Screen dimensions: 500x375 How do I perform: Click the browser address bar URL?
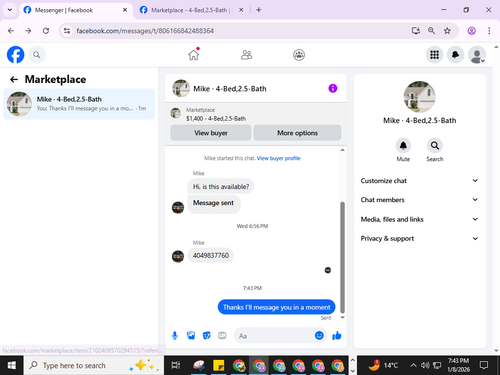(145, 31)
